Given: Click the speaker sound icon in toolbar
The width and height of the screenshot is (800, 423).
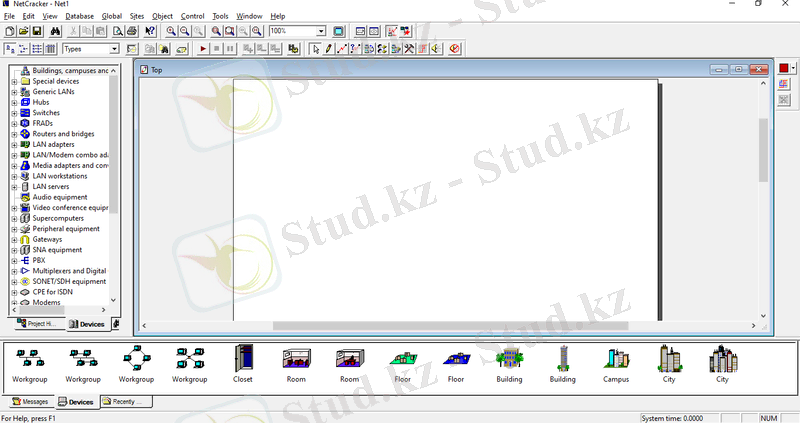Looking at the screenshot, I should click(x=436, y=49).
